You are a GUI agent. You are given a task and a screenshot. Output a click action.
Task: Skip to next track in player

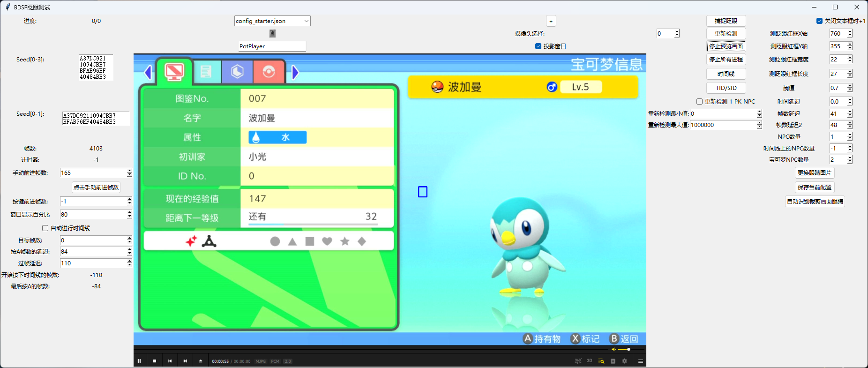[x=185, y=361]
